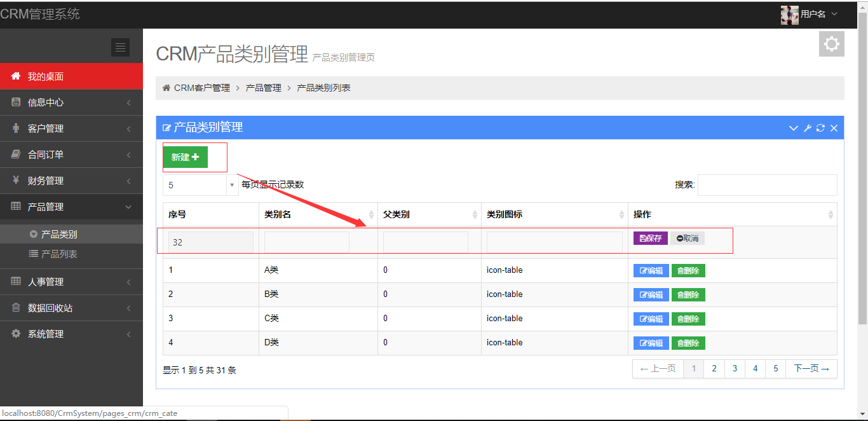
Task: Go to 上一页 previous page
Action: coord(658,369)
